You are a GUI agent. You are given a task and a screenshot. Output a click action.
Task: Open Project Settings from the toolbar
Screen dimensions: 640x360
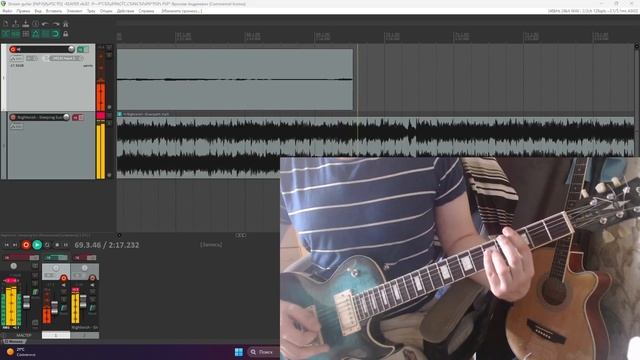(x=36, y=24)
